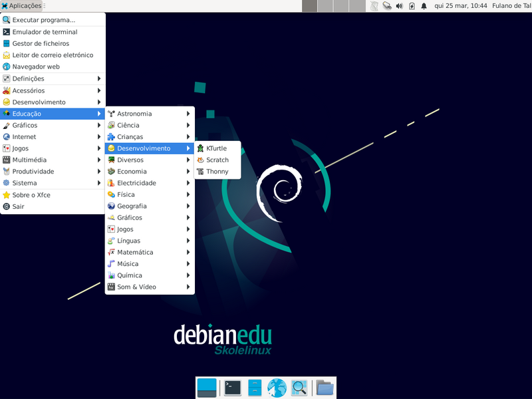
Task: Switch to the fourth workspace in pager
Action: (x=357, y=6)
